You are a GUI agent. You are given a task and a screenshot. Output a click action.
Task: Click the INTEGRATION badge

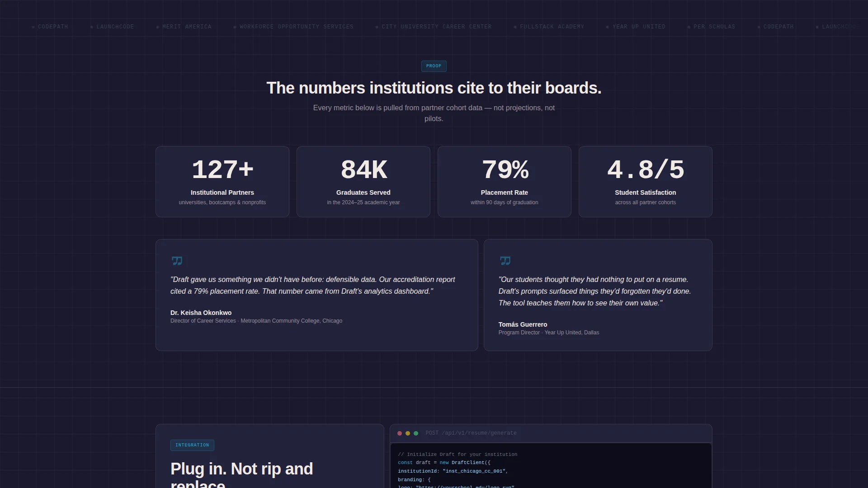192,445
